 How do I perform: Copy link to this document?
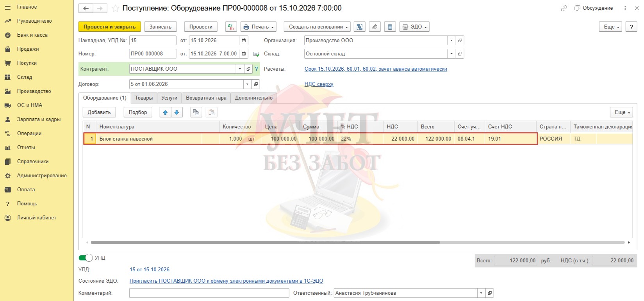pos(564,8)
